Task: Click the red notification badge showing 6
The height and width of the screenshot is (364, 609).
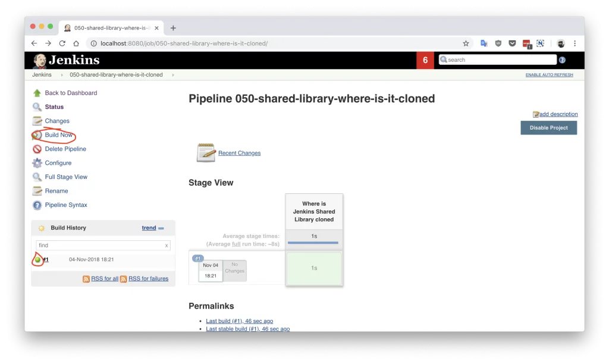Action: point(425,60)
